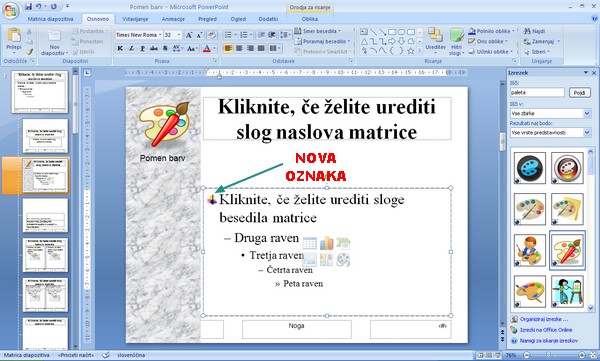Open the Times New Roman font dropdown

(160, 35)
